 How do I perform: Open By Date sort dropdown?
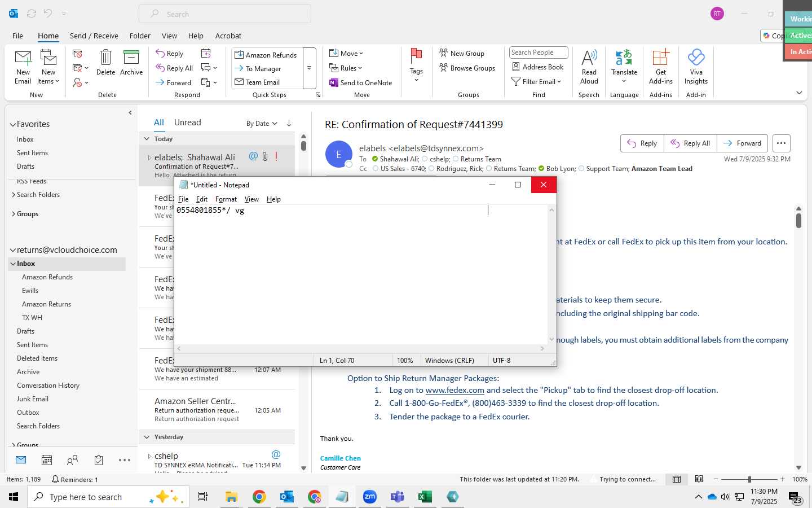click(x=262, y=124)
